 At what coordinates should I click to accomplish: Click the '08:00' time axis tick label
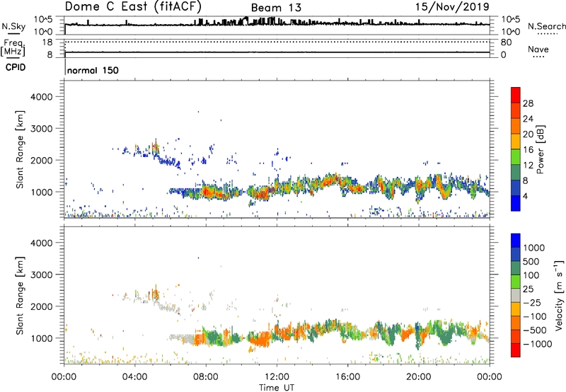(x=206, y=377)
